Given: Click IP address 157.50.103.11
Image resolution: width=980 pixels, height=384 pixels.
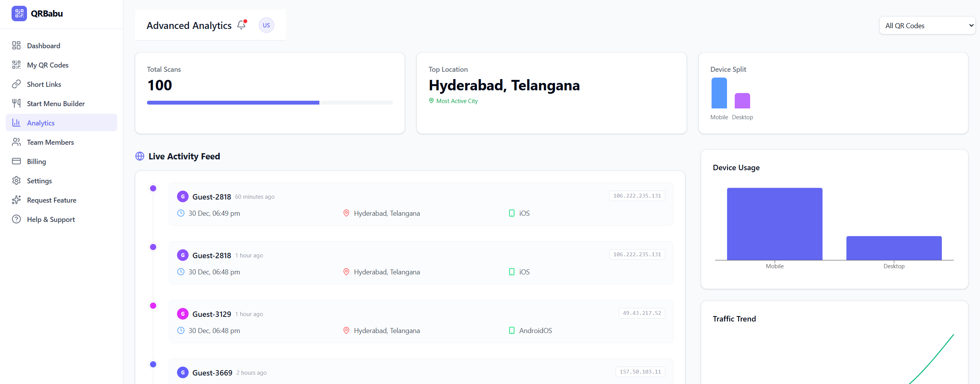Looking at the screenshot, I should [640, 372].
